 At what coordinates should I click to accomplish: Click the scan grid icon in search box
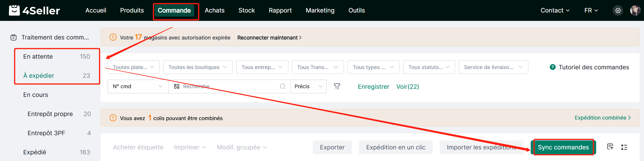pos(177,86)
